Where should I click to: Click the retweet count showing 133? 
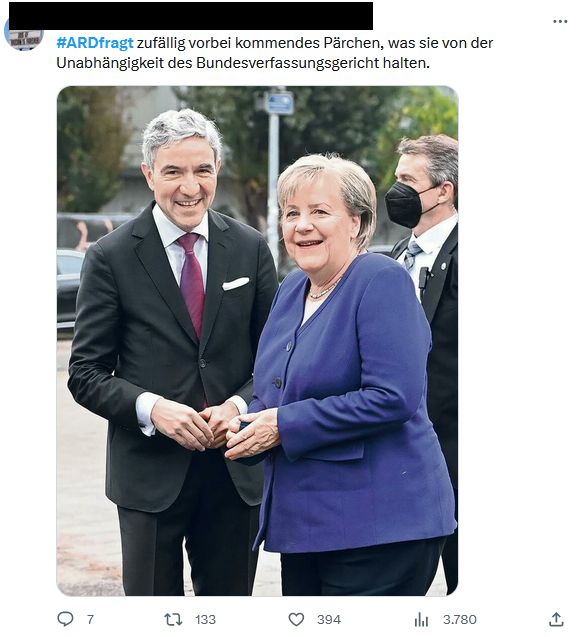(x=205, y=620)
